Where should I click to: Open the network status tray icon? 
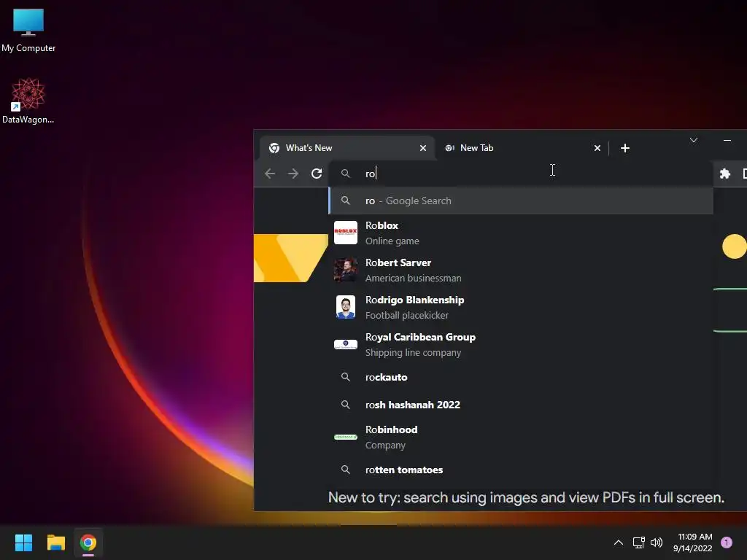click(638, 542)
